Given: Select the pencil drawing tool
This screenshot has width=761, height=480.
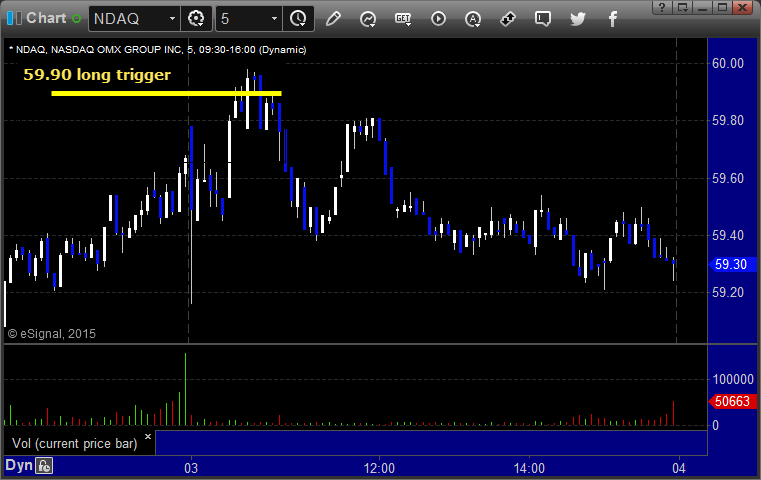Looking at the screenshot, I should tap(333, 19).
